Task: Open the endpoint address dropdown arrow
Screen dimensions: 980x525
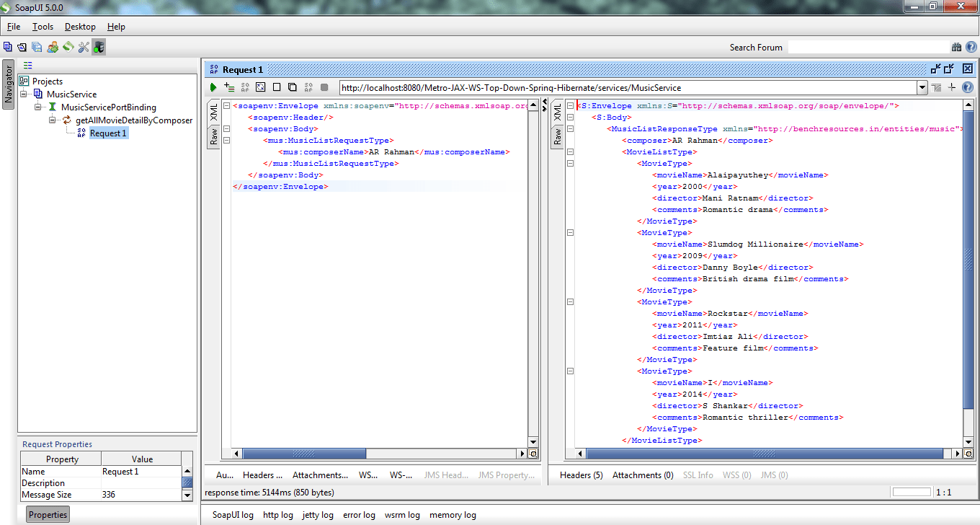Action: 922,87
